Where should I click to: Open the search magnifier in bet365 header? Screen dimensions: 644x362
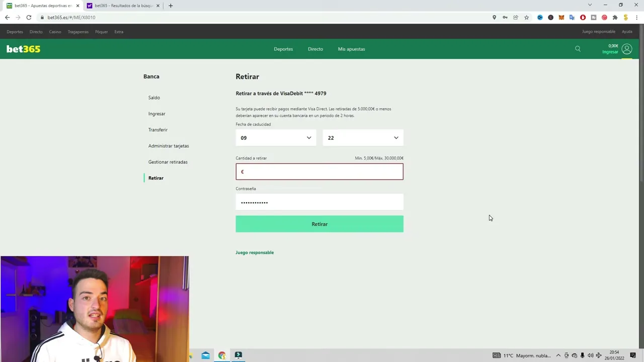pos(578,49)
